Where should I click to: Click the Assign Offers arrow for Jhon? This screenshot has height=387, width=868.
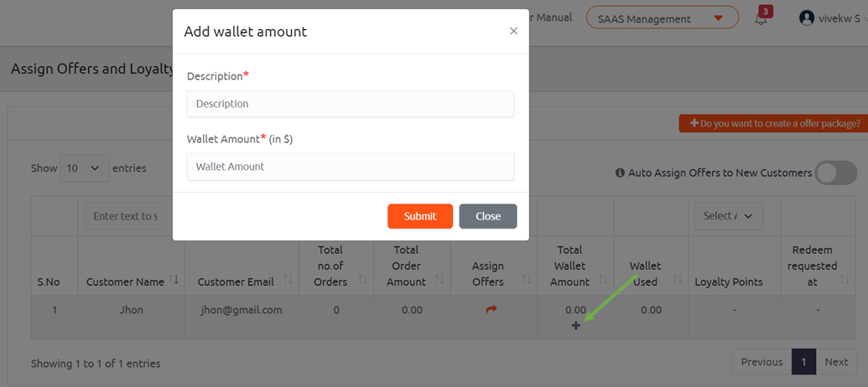pos(491,310)
